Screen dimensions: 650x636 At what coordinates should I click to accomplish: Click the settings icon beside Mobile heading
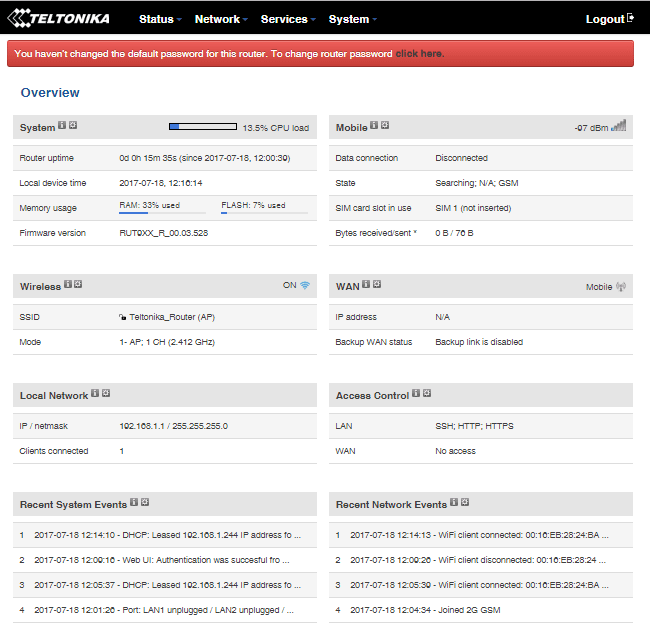(x=385, y=126)
